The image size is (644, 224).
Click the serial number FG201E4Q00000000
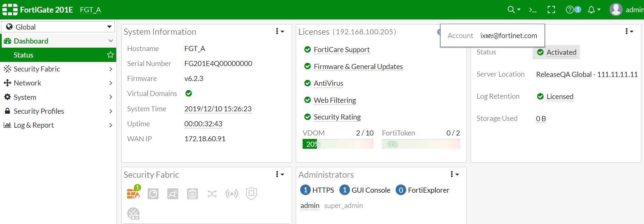coord(218,64)
